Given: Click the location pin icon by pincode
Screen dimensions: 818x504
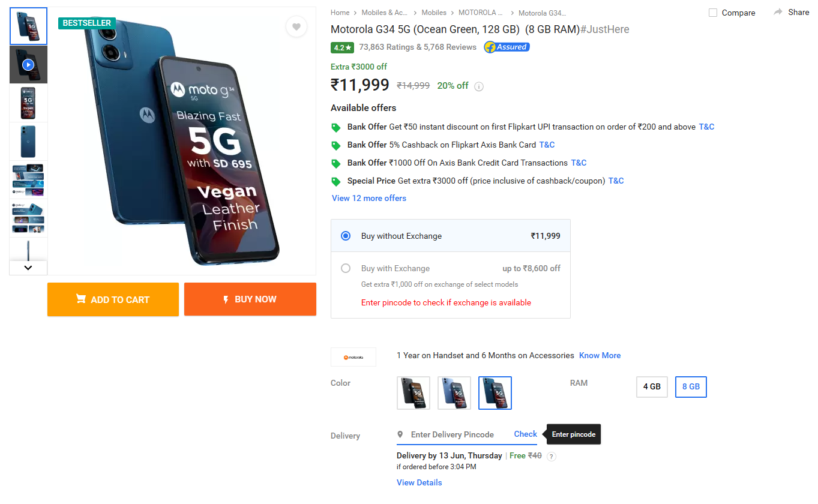Looking at the screenshot, I should [400, 434].
